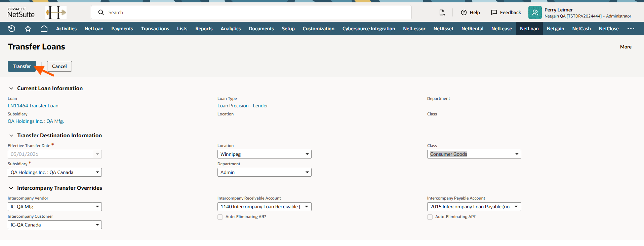Open the Help question mark icon
644x246 pixels.
464,12
